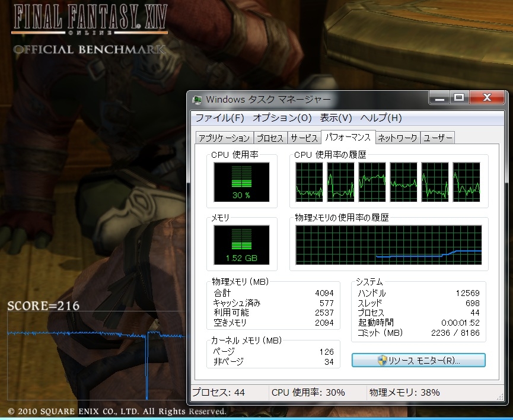Click the OFFICIAL BENCHMARK text
The height and width of the screenshot is (420, 513).
click(90, 50)
